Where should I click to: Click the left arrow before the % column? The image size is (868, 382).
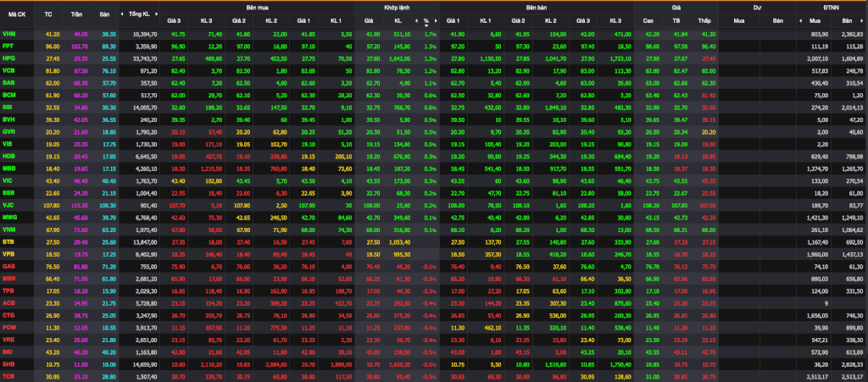416,21
